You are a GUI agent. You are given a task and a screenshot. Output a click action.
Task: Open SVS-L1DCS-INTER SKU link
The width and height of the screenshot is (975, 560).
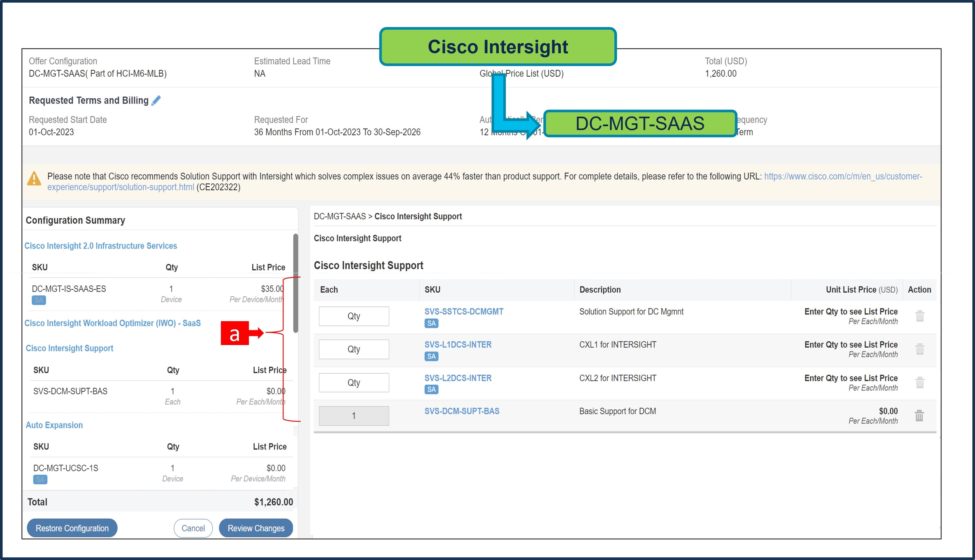458,345
